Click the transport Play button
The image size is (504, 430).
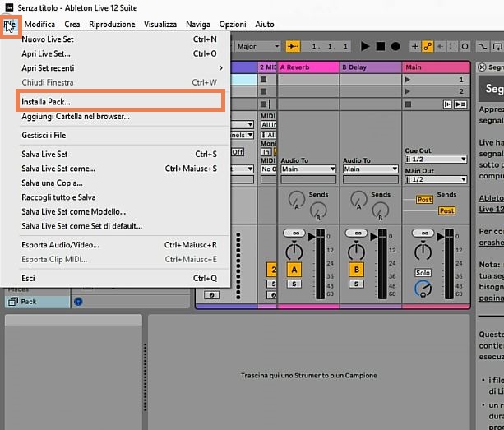coord(364,47)
